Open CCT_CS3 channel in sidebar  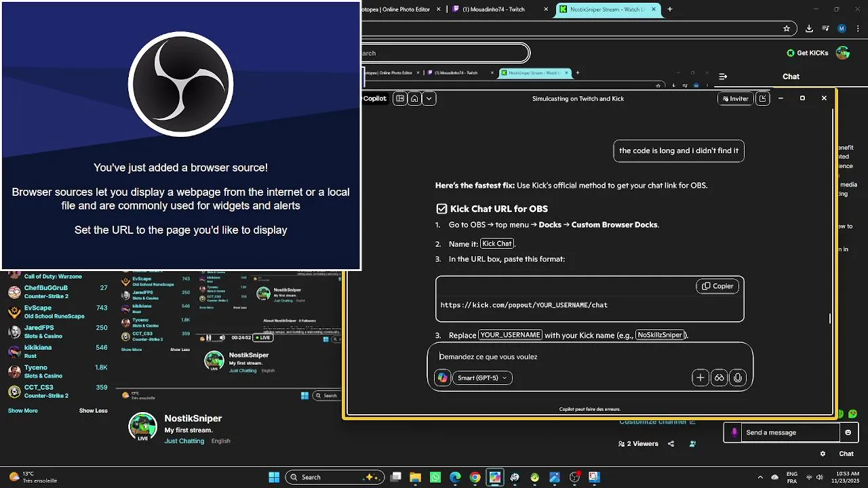point(58,391)
